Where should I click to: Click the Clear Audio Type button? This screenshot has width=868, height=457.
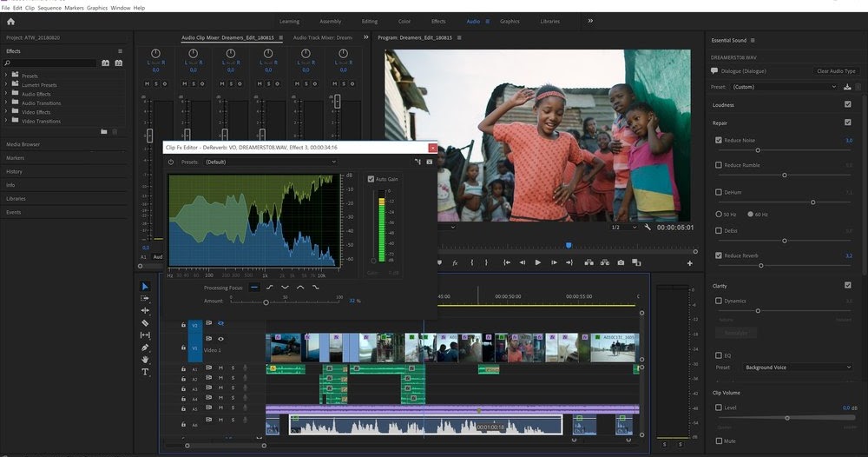[x=836, y=71]
